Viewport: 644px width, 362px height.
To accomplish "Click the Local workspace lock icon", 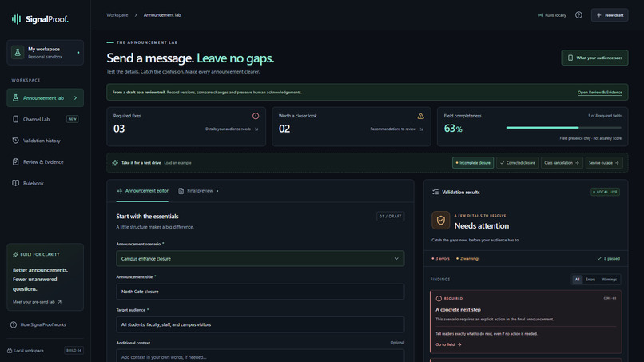I will click(x=10, y=351).
